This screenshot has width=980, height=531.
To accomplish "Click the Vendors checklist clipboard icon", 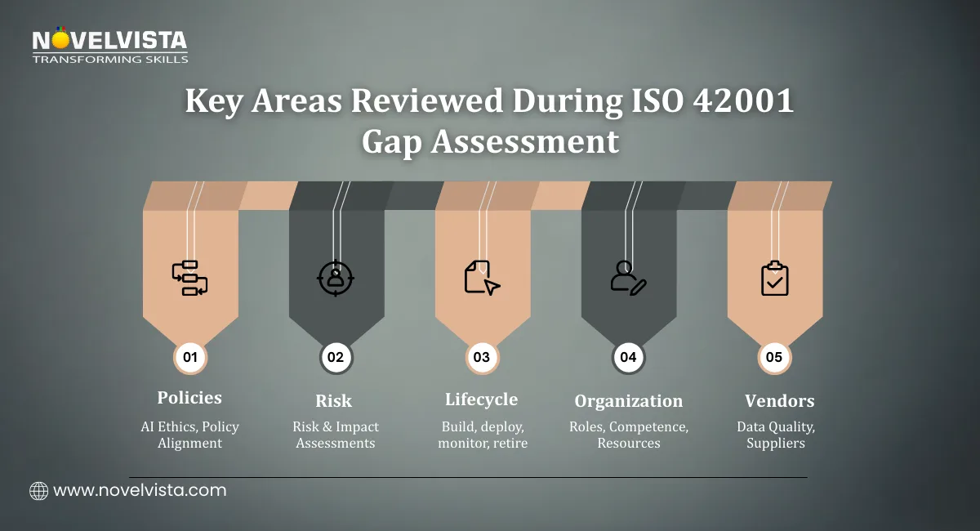I will pos(774,278).
